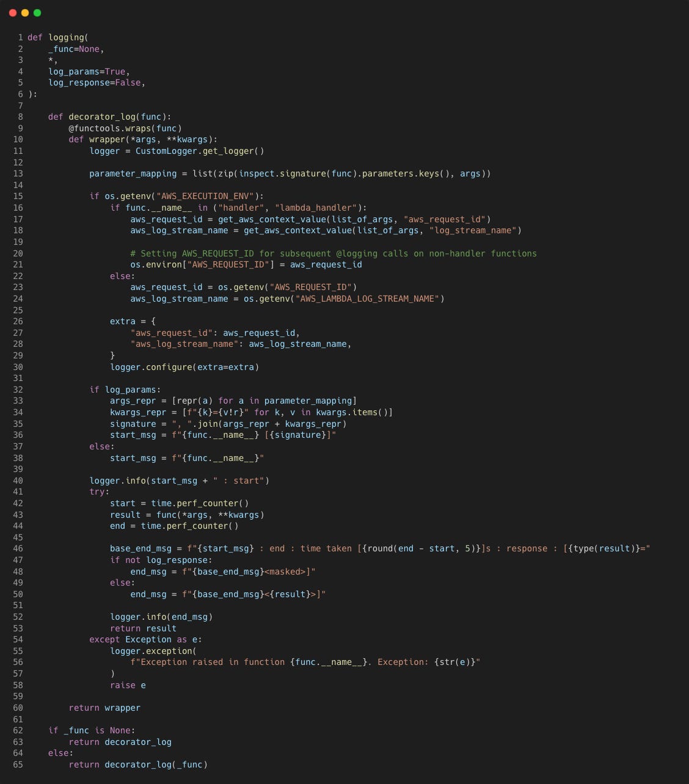Click '_func=None,' on line 2
This screenshot has width=689, height=784.
[76, 49]
